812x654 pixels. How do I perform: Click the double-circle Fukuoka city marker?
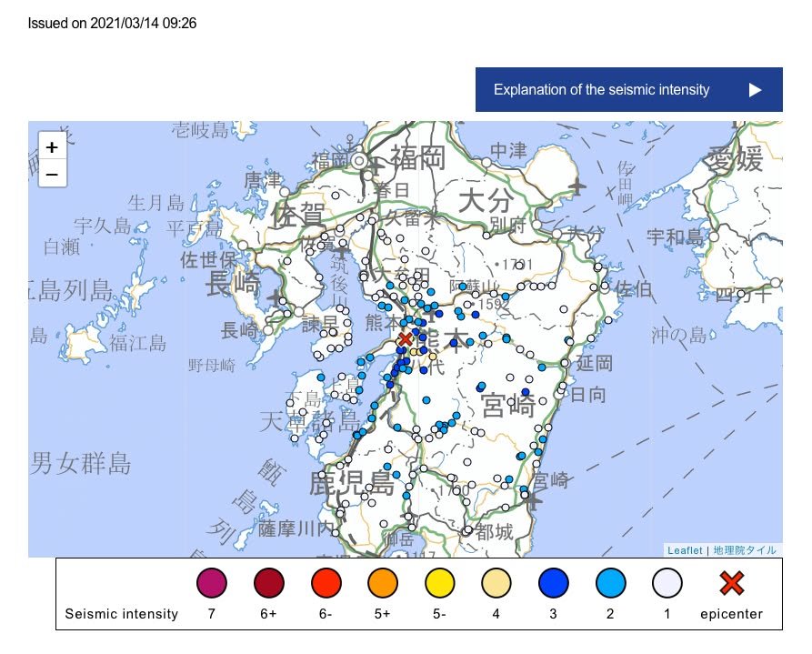(x=359, y=161)
